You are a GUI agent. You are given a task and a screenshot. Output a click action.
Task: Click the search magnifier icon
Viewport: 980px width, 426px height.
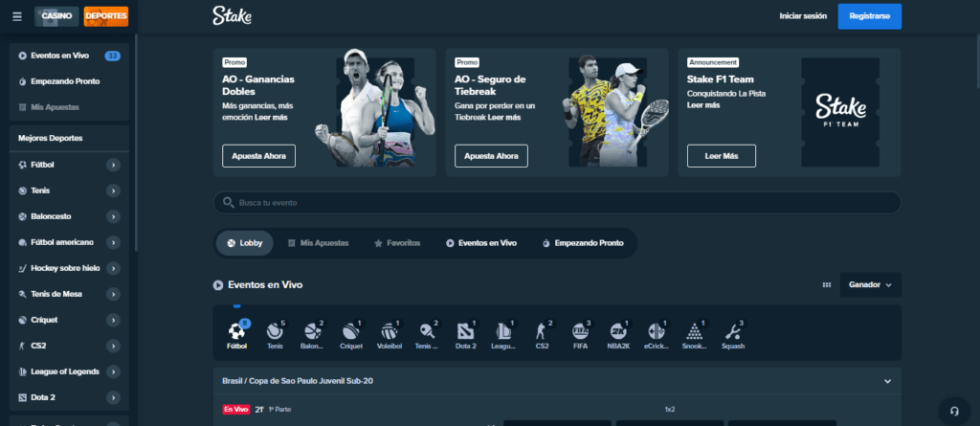228,203
